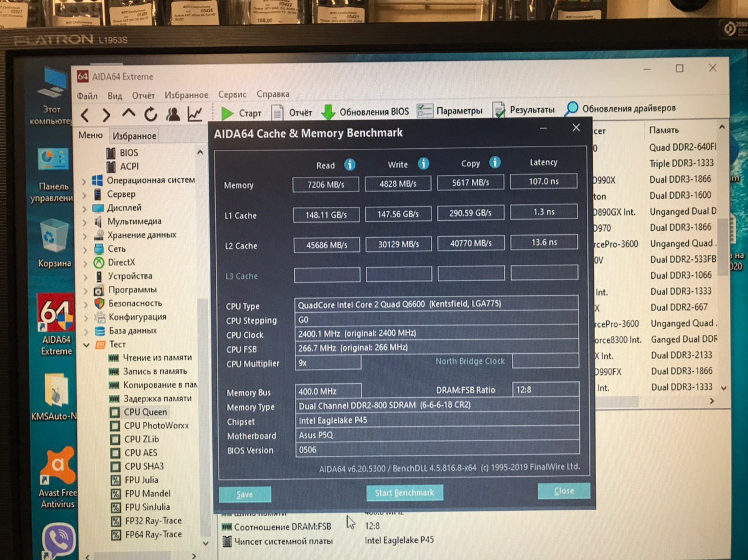Viewport: 748px width, 560px height.
Task: Start test with green Старт arrow
Action: coord(241,113)
